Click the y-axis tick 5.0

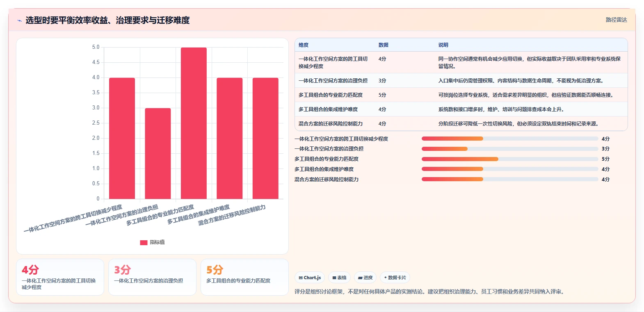[96, 47]
